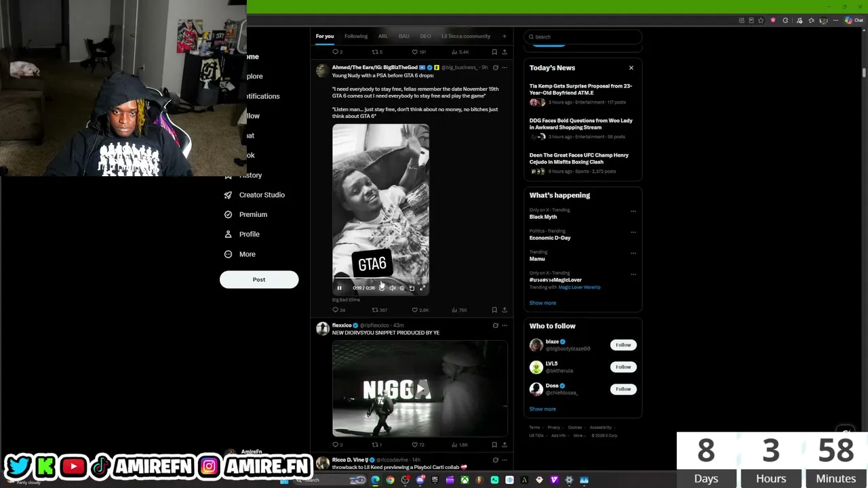Open the ARL timeline tab
This screenshot has width=868, height=488.
(383, 36)
